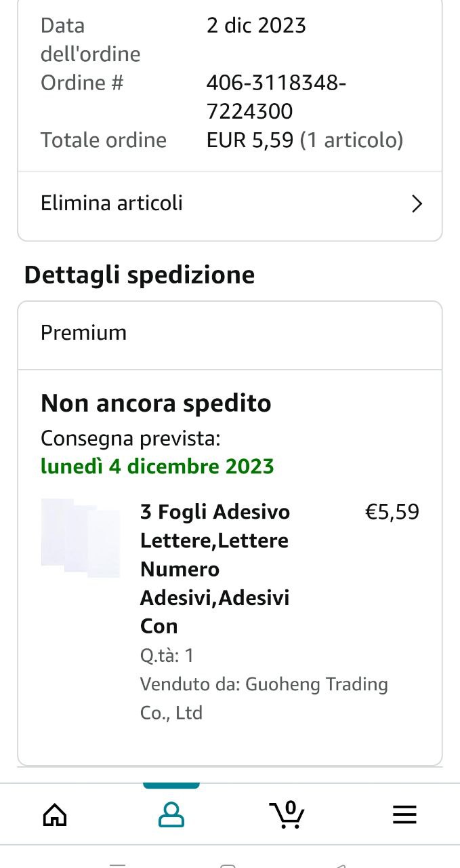Tap the Android home navigation button
This screenshot has width=460, height=868.
tap(228, 865)
